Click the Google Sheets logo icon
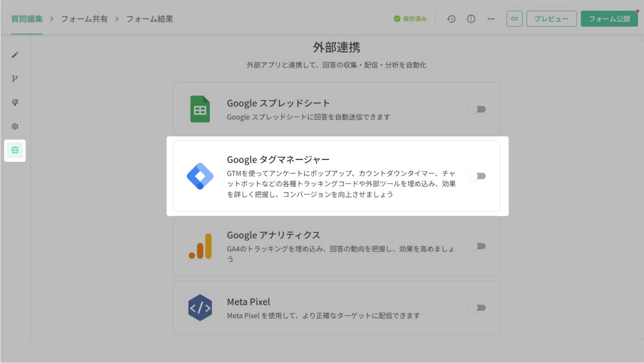644x363 pixels. (x=200, y=109)
